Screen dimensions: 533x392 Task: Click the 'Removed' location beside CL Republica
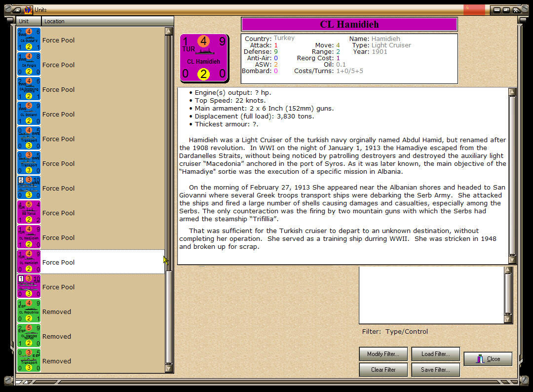pyautogui.click(x=57, y=312)
